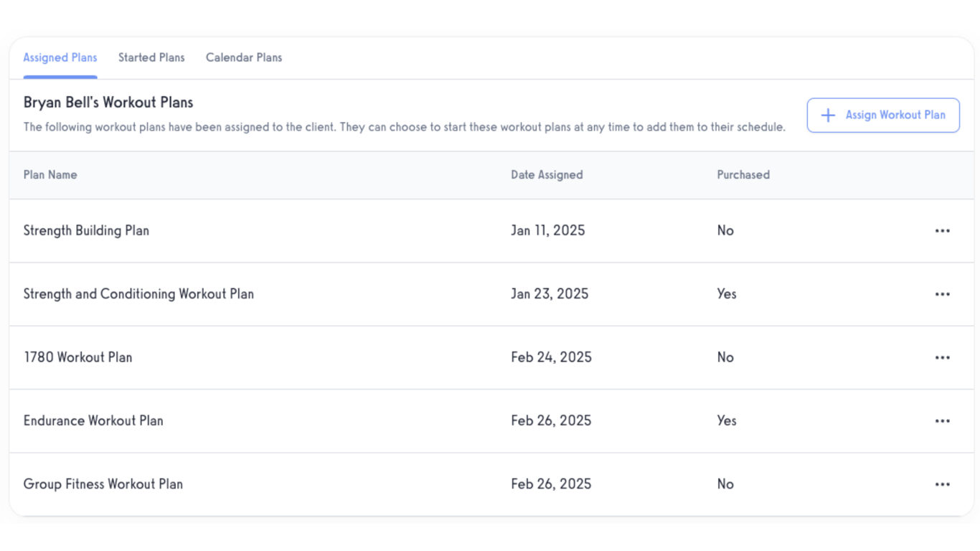Viewport: 980px width, 551px height.
Task: Open ellipsis menu for Group Fitness Workout Plan
Action: pyautogui.click(x=942, y=484)
